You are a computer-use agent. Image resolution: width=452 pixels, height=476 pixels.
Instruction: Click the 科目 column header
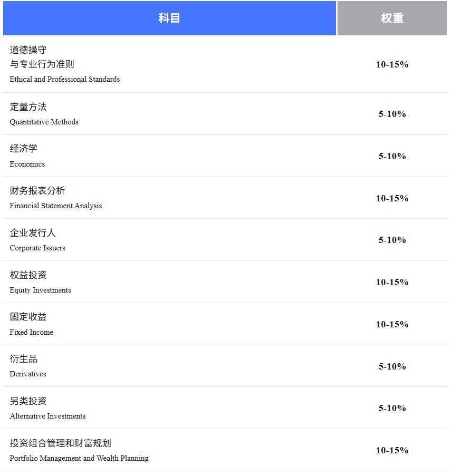click(169, 18)
